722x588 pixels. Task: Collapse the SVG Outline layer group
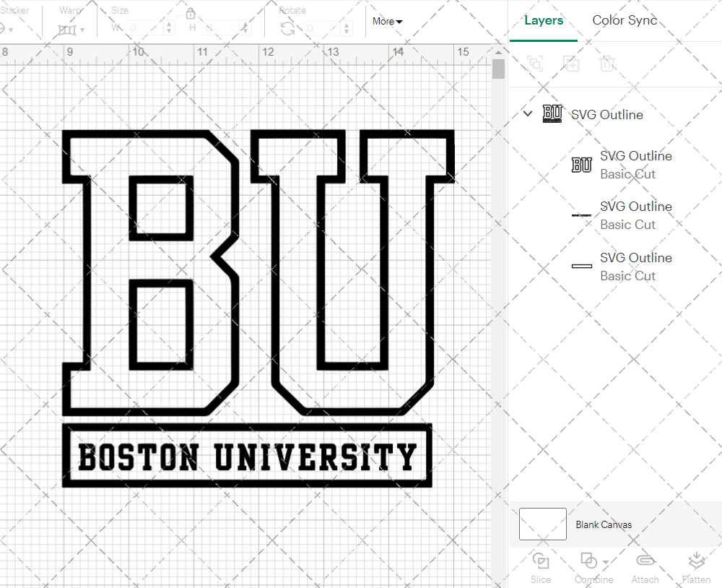527,113
